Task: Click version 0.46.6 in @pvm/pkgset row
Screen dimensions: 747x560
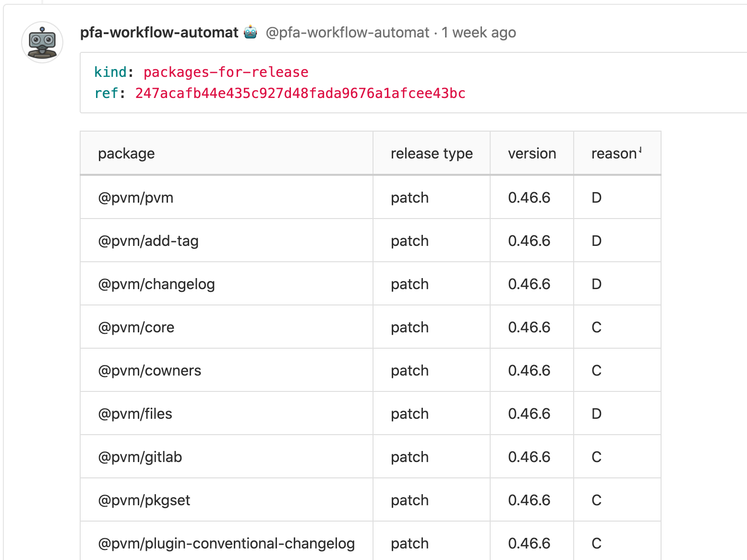Action: pyautogui.click(x=529, y=500)
